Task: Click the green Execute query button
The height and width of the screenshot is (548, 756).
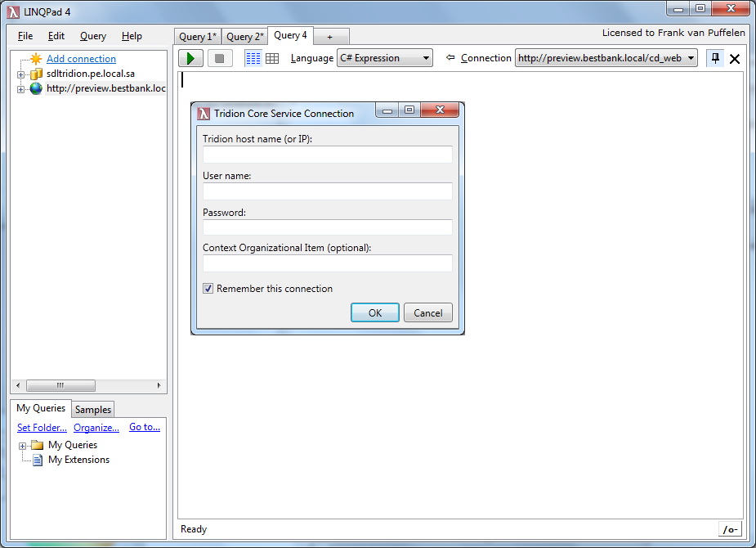Action: (190, 58)
